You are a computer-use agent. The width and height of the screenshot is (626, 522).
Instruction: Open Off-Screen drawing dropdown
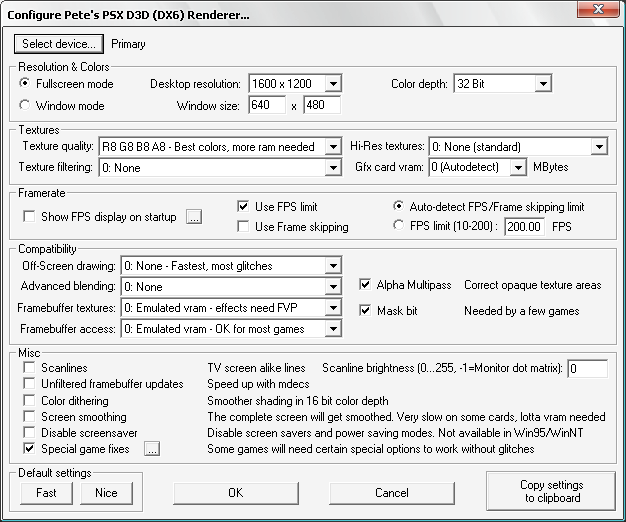(x=231, y=266)
